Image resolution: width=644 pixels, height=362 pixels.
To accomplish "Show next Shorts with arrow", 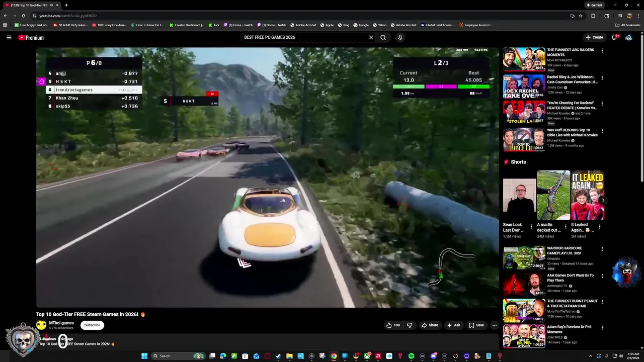I will click(603, 200).
